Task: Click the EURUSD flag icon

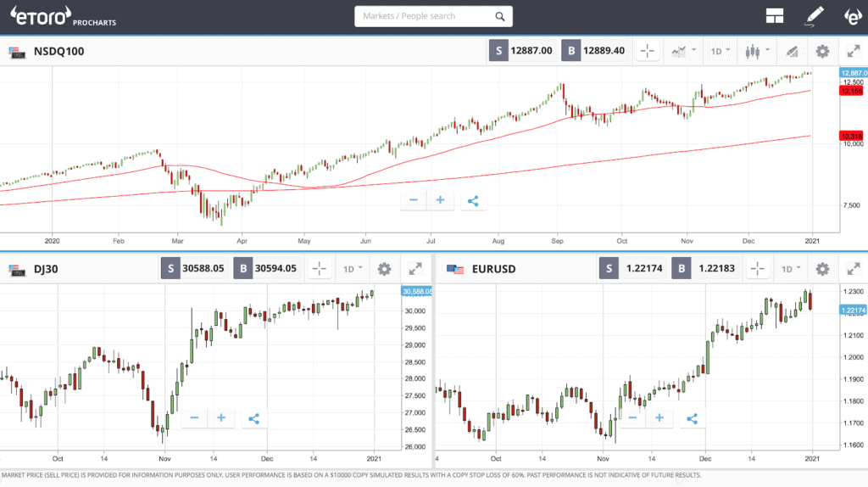Action: (x=455, y=270)
